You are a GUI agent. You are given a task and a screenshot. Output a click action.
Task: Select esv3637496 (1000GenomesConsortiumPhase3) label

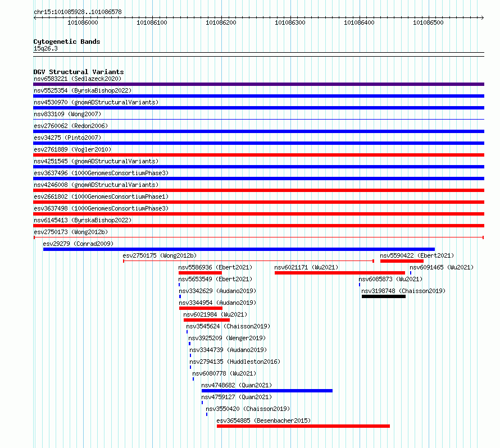101,173
